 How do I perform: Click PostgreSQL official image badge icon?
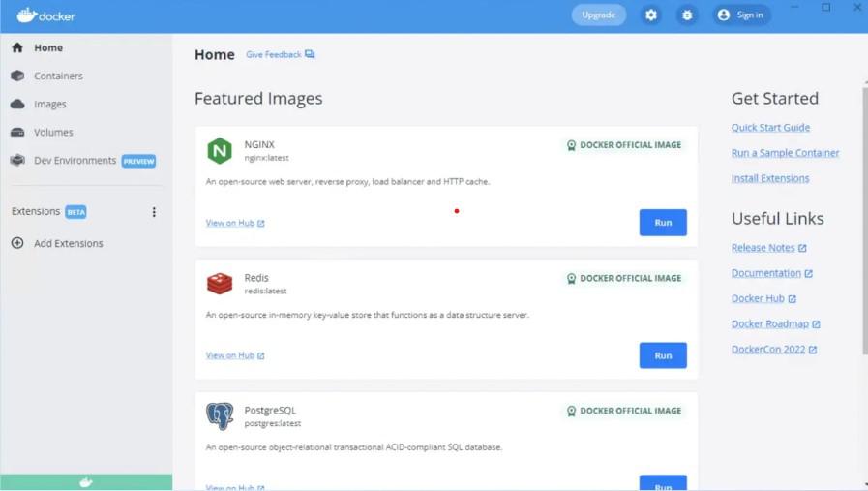tap(571, 411)
